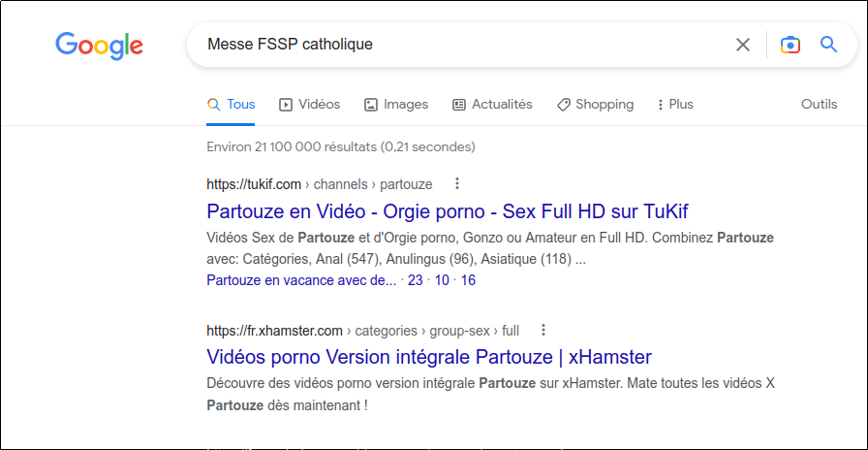Image resolution: width=868 pixels, height=450 pixels.
Task: Open search by image camera icon
Action: (x=790, y=45)
